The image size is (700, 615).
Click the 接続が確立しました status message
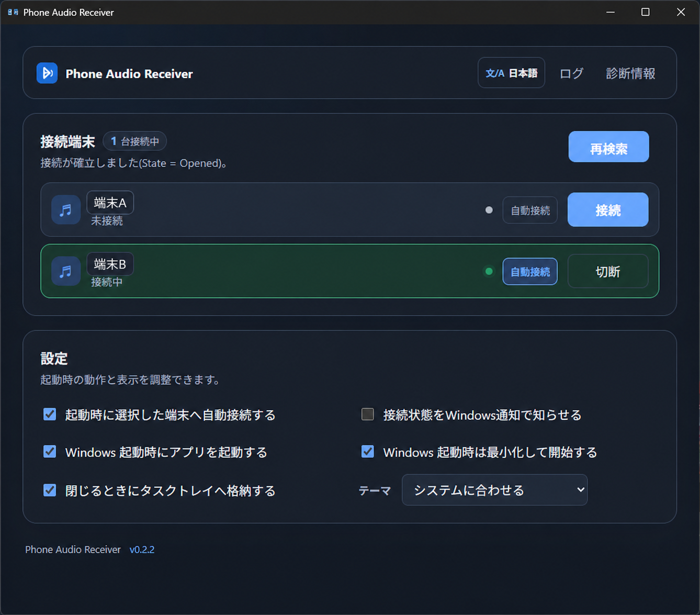(x=134, y=163)
